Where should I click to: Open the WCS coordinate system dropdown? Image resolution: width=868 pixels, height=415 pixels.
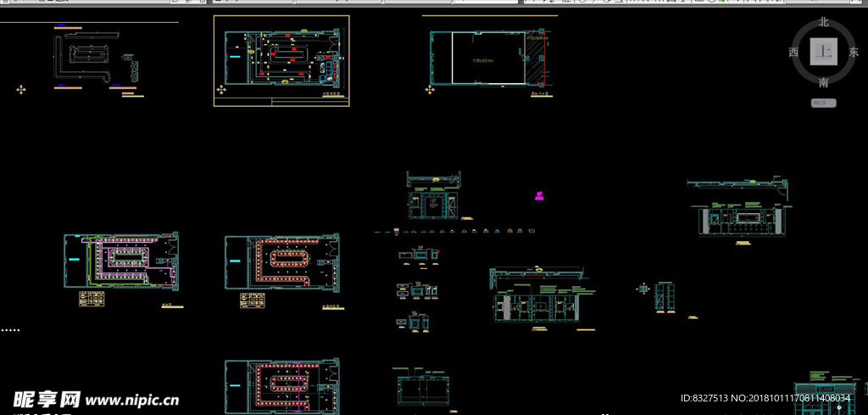(x=823, y=104)
